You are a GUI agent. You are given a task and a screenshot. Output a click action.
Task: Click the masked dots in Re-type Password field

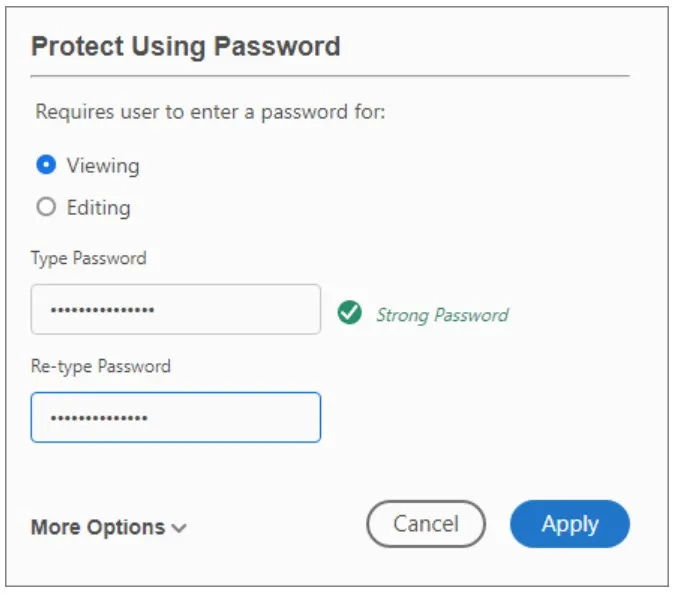(99, 417)
